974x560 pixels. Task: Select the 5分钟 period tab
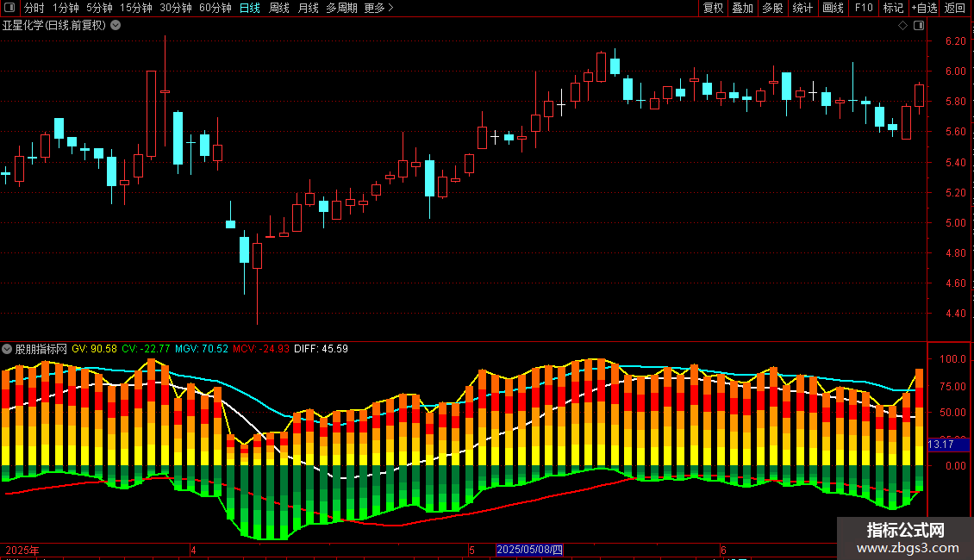[99, 8]
